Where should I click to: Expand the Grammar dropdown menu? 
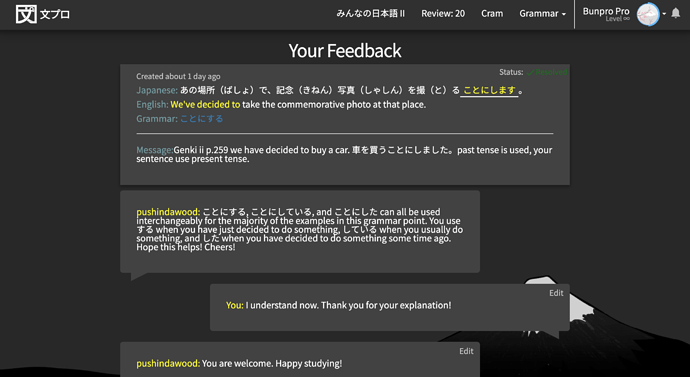pos(542,14)
